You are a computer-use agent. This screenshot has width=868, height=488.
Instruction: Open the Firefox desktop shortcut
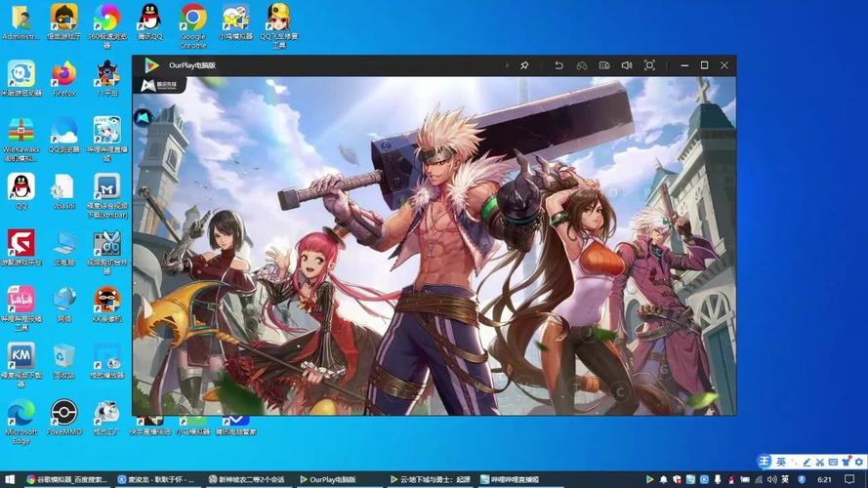point(64,78)
